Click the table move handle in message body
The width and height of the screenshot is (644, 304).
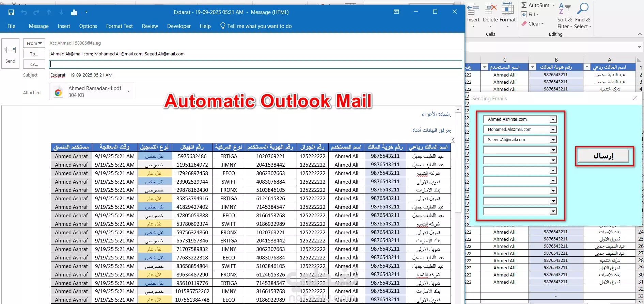[x=453, y=140]
